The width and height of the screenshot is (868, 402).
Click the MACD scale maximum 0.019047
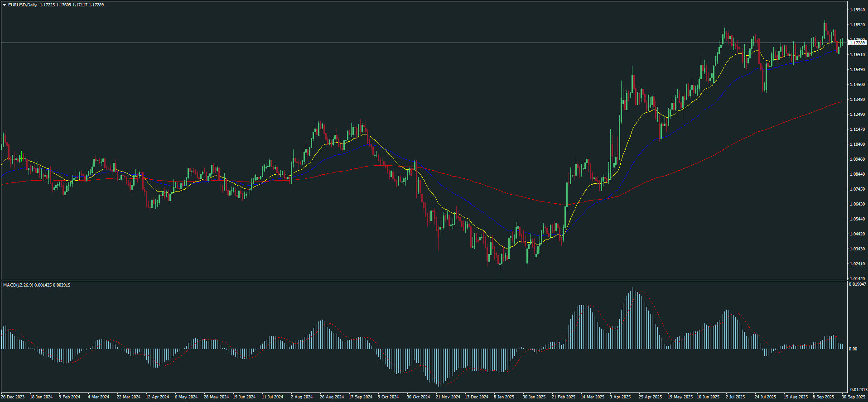pyautogui.click(x=858, y=284)
